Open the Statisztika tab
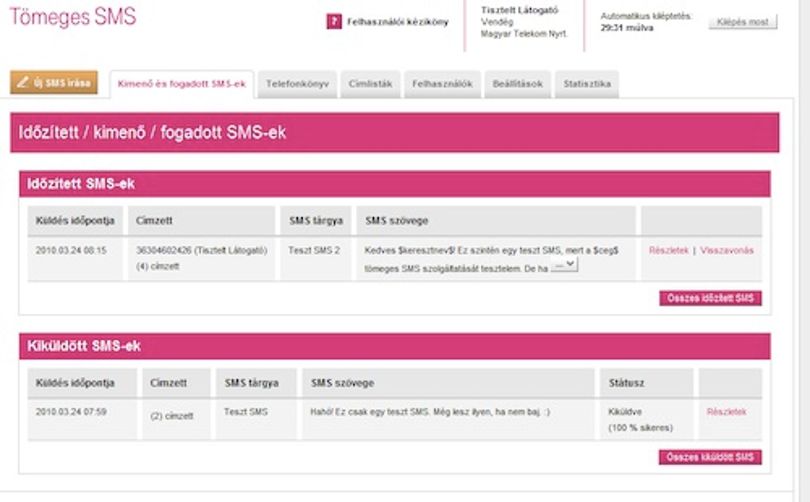810x502 pixels. click(x=587, y=84)
